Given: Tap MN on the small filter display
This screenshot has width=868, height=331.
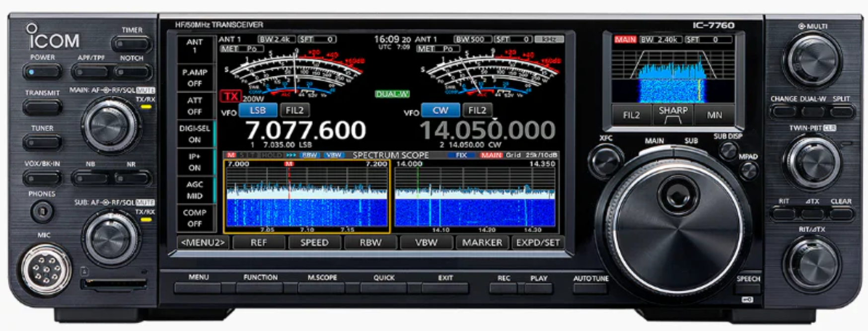Looking at the screenshot, I should coord(714,115).
